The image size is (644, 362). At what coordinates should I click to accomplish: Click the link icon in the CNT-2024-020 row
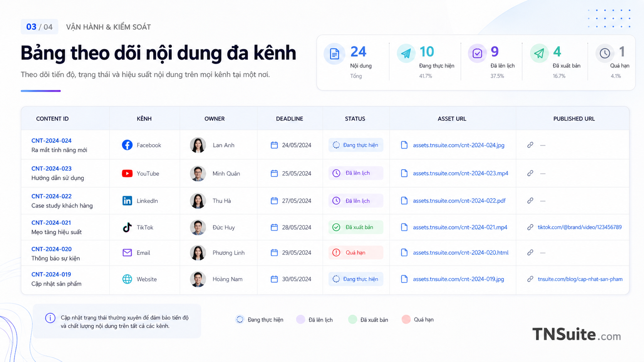pyautogui.click(x=530, y=253)
